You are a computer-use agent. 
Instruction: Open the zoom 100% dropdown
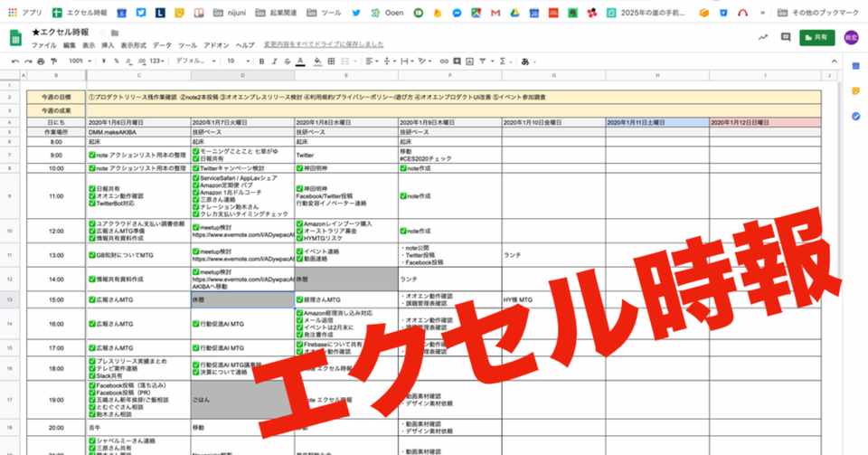(x=80, y=62)
